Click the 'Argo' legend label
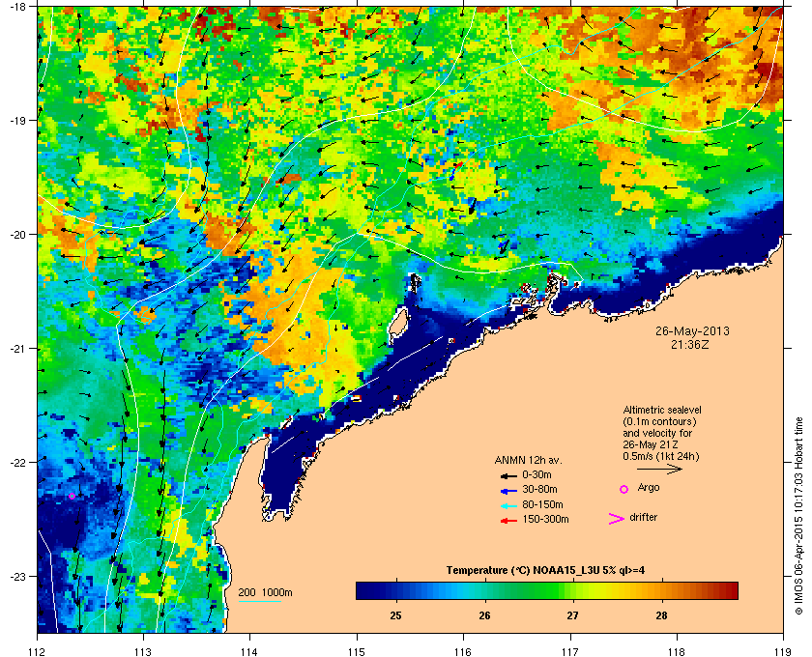The width and height of the screenshot is (812, 657). [649, 487]
